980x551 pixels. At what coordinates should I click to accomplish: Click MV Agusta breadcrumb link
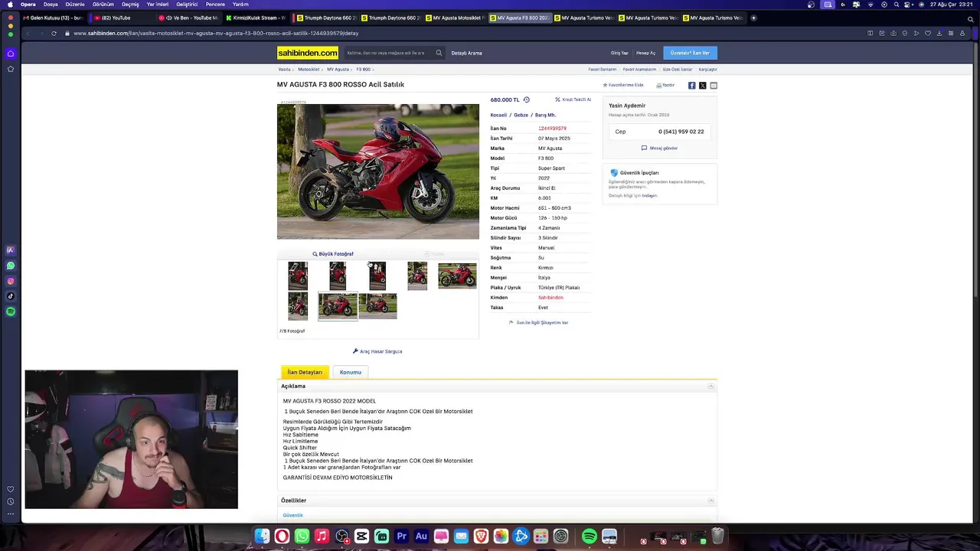point(338,70)
